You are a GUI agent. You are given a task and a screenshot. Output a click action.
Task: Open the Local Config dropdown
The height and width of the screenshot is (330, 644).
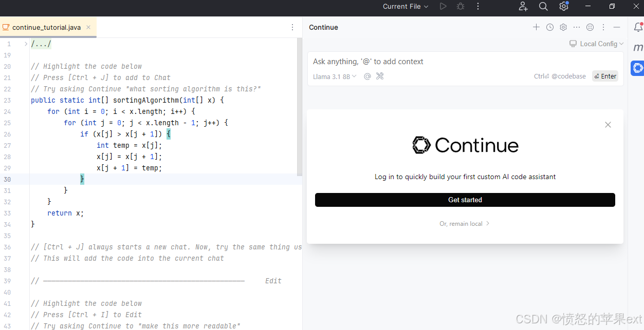597,44
